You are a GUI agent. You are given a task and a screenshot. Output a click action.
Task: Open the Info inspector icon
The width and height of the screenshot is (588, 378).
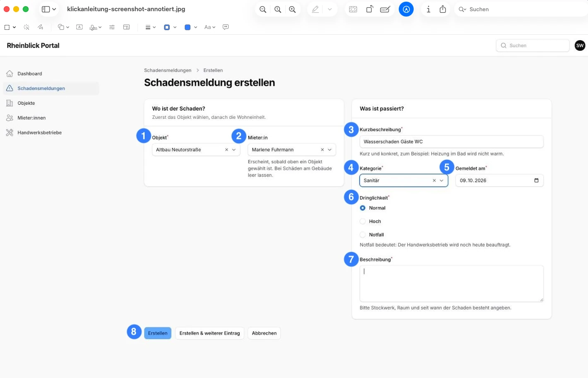[428, 9]
